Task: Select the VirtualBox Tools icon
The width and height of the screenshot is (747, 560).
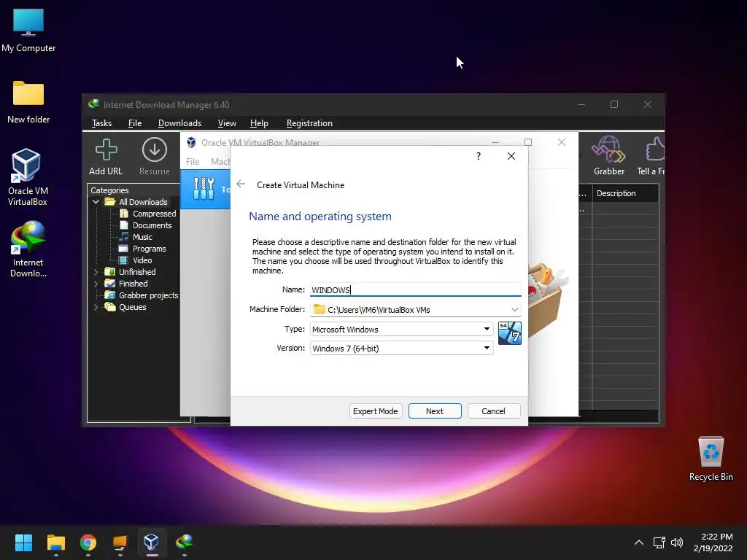Action: (x=204, y=189)
